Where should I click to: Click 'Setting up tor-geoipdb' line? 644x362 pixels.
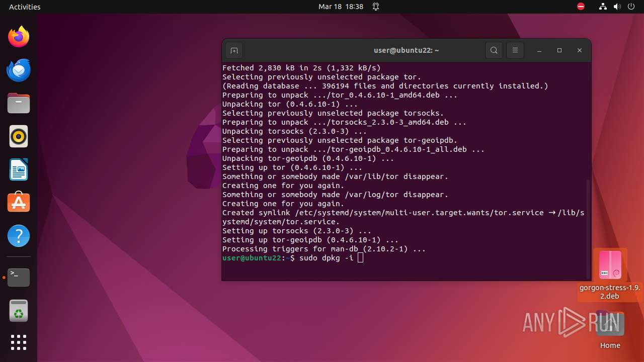[310, 240]
